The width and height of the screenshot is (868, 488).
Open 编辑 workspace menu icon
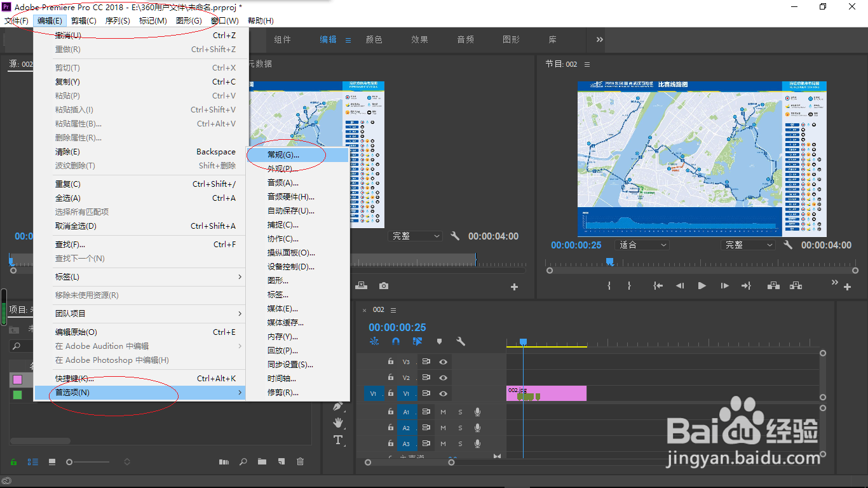click(x=348, y=40)
